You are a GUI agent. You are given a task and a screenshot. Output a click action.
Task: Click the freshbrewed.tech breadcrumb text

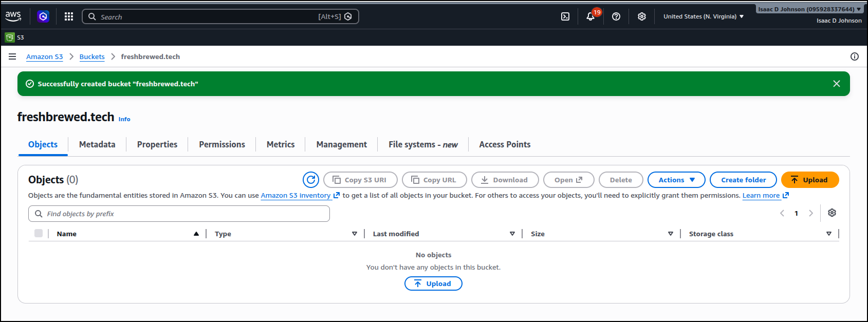pyautogui.click(x=151, y=56)
